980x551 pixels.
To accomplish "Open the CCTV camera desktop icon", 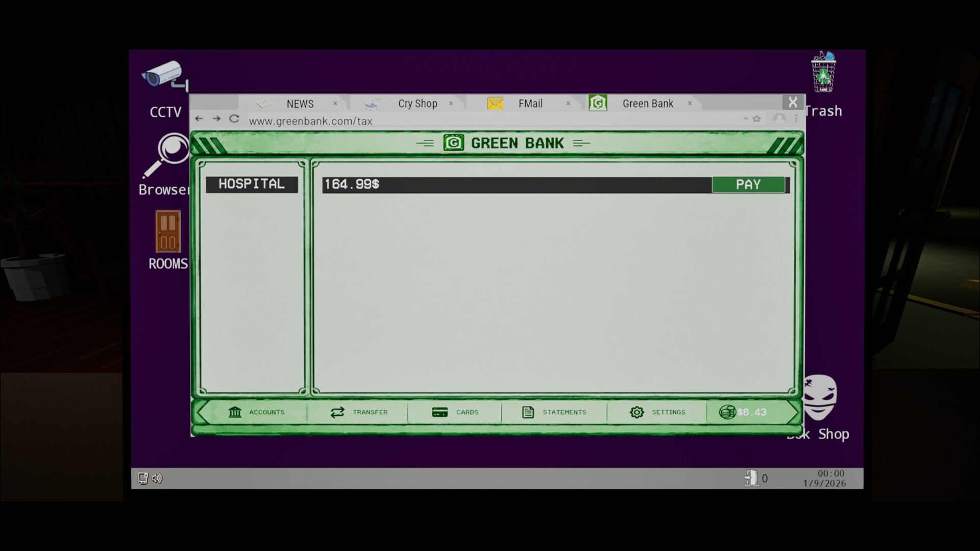I will pyautogui.click(x=165, y=77).
